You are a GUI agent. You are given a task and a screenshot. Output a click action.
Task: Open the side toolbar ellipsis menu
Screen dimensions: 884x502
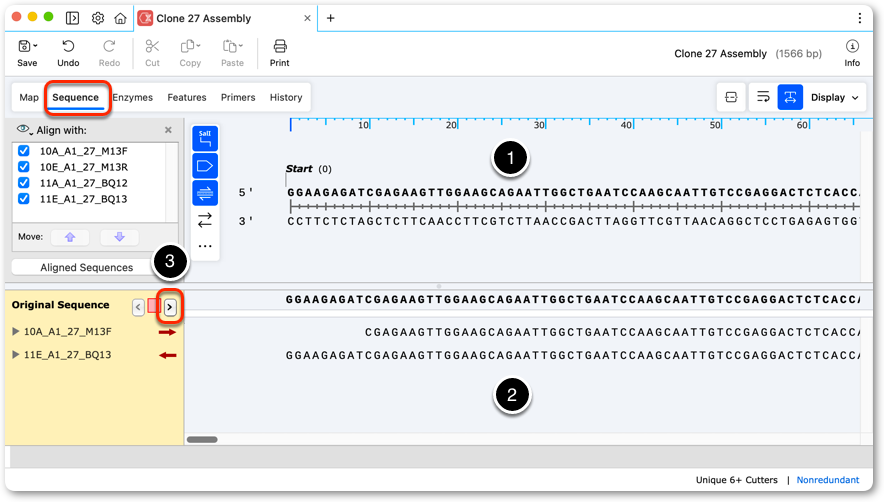[x=205, y=246]
